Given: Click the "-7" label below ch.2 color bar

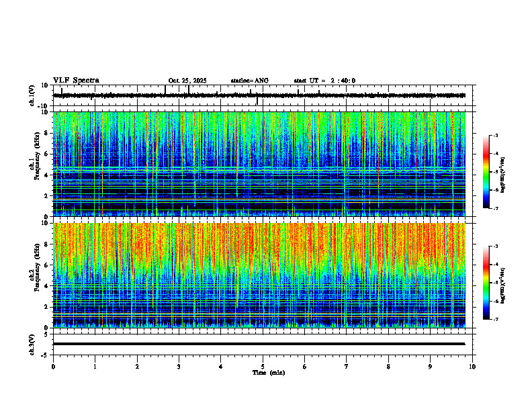Looking at the screenshot, I should coord(495,319).
